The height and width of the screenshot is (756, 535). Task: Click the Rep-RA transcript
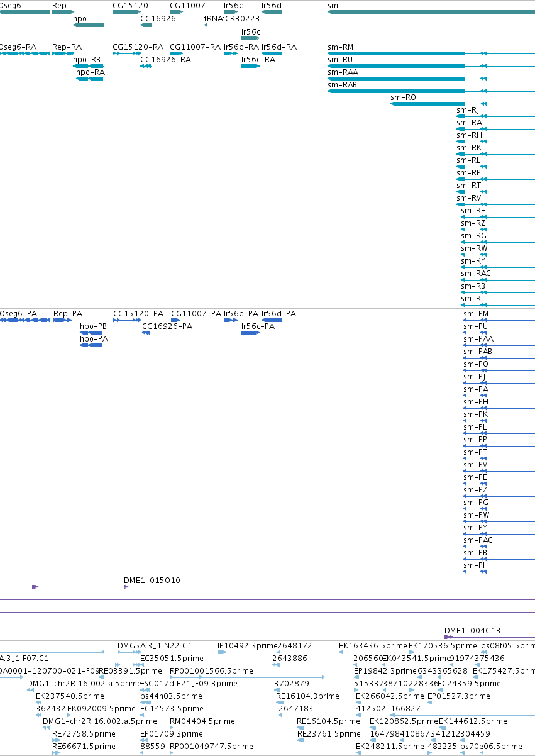pos(63,53)
